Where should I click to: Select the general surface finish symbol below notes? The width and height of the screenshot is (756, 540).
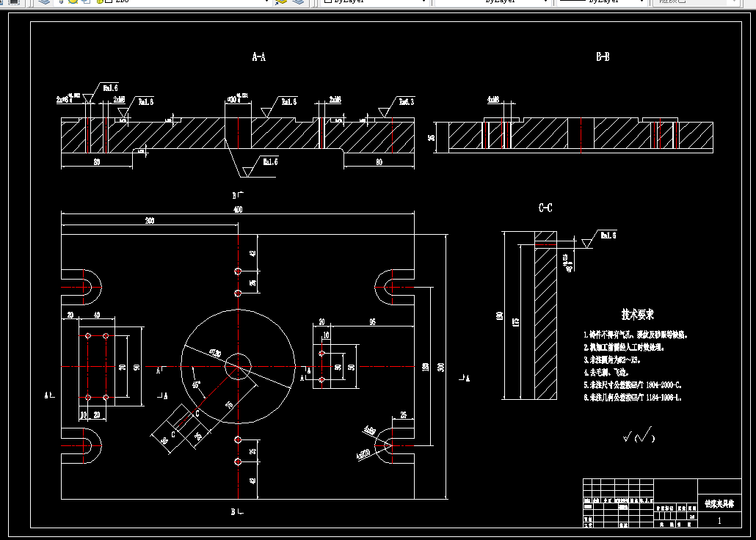639,434
